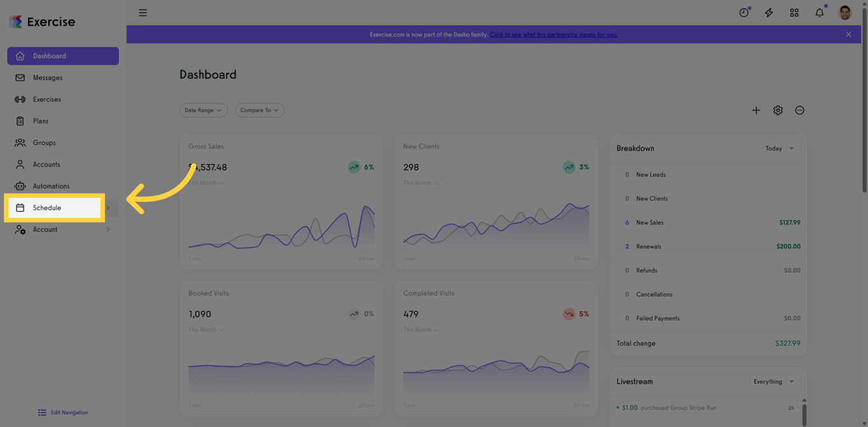Image resolution: width=868 pixels, height=427 pixels.
Task: Select the Exercises icon in the sidebar
Action: coord(21,99)
